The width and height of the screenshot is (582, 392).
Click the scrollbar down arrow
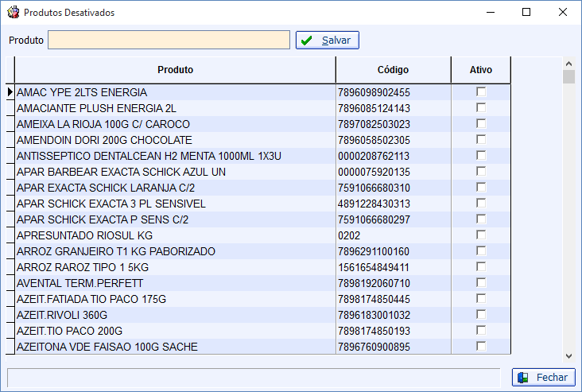[x=568, y=356]
